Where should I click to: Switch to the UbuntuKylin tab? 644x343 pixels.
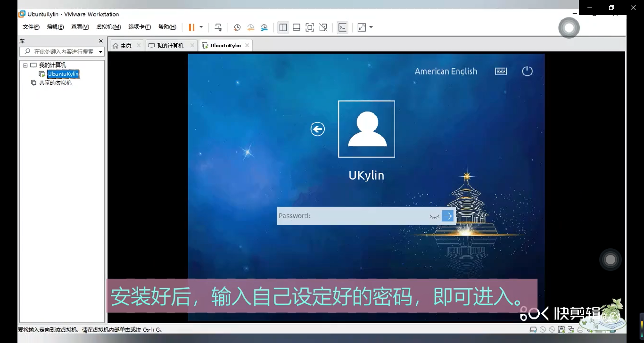[225, 46]
